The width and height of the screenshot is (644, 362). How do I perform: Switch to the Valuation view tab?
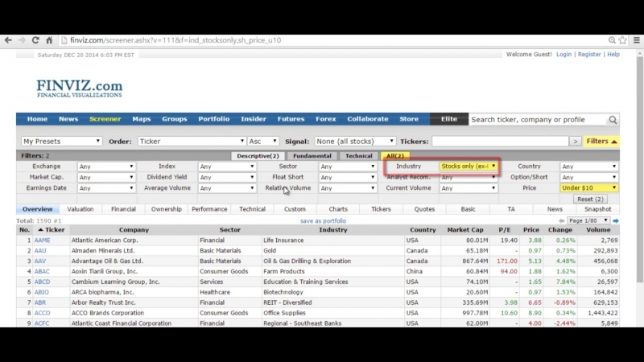(80, 209)
